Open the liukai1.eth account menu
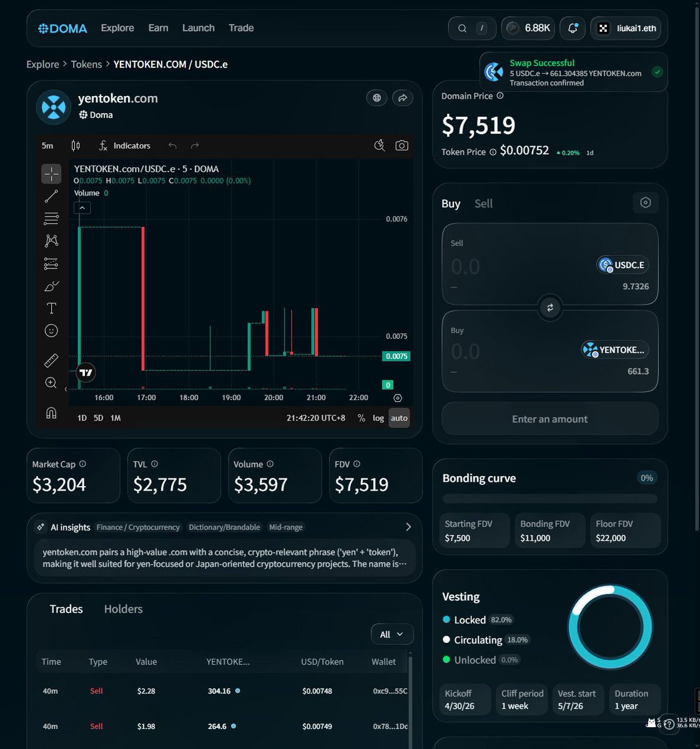This screenshot has width=700, height=749. [626, 28]
